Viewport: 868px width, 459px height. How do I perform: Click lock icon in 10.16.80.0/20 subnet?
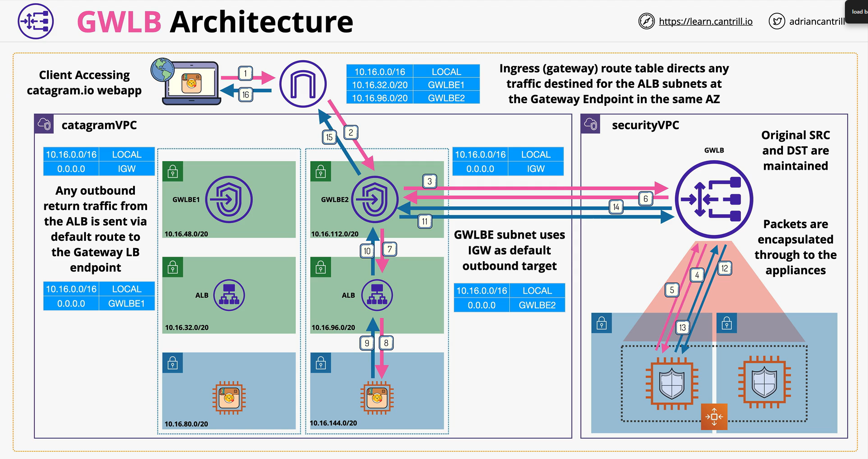(172, 363)
